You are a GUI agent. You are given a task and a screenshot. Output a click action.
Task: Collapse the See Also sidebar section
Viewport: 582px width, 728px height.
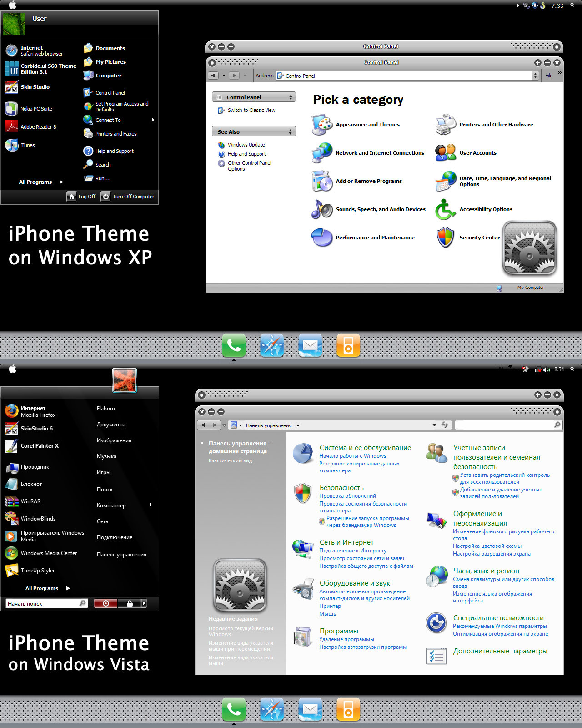pyautogui.click(x=291, y=132)
